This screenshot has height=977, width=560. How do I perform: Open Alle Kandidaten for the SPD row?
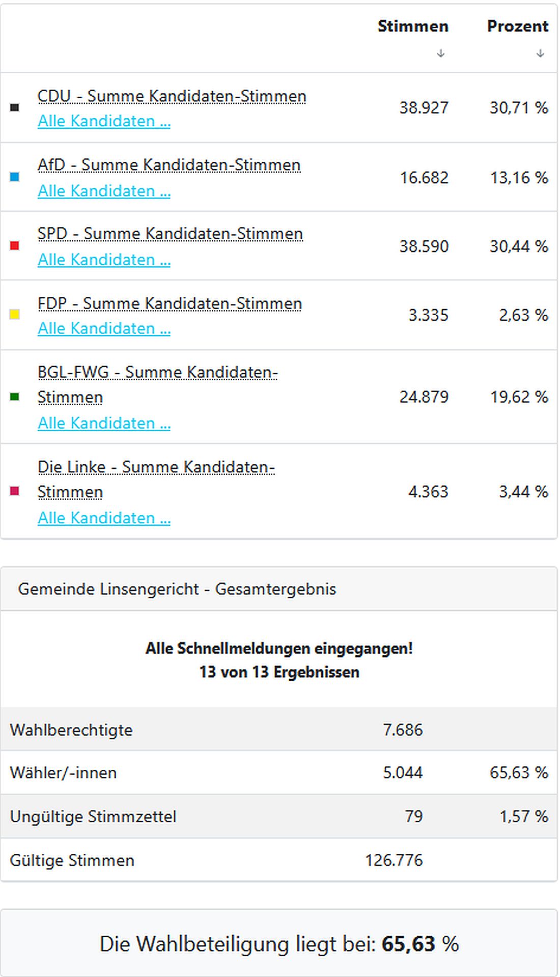103,260
